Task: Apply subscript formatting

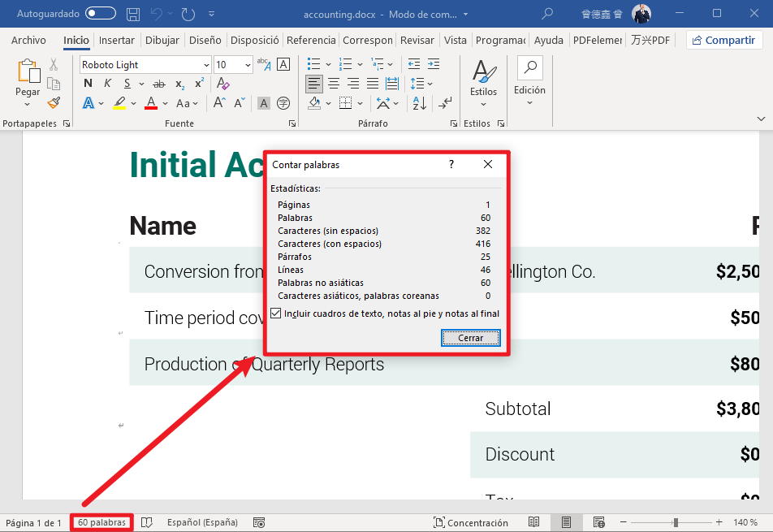Action: (x=180, y=84)
